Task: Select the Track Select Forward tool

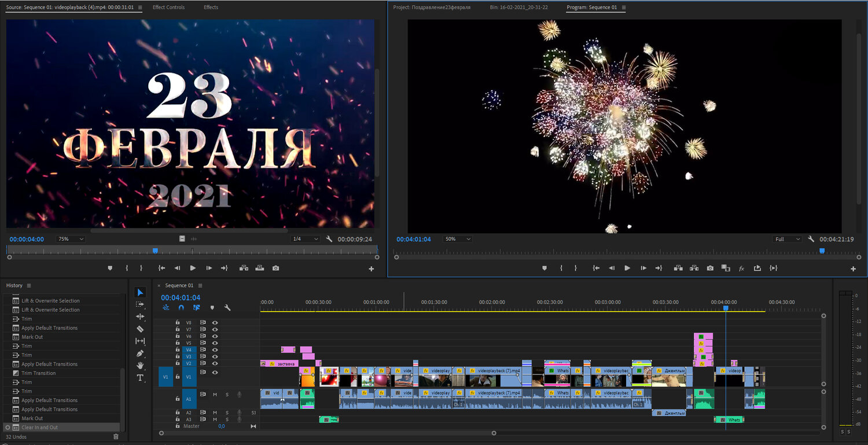Action: coord(140,304)
